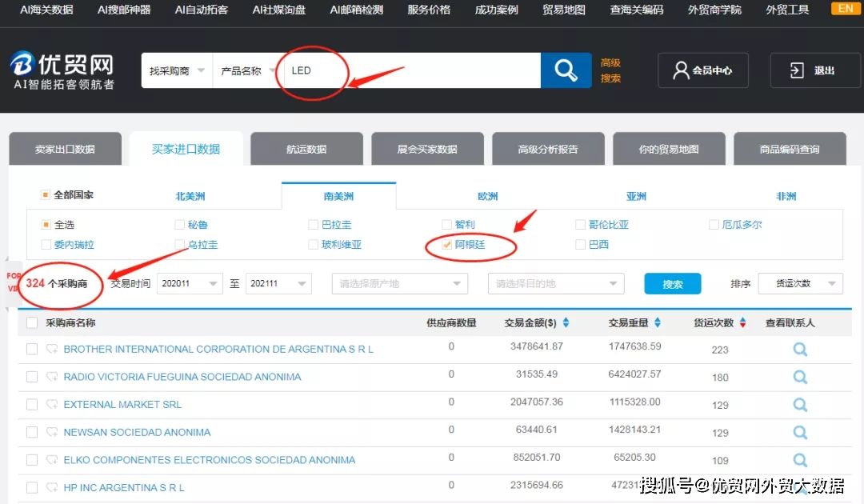Select all rows with header checkbox
Screen dimensions: 864x504
click(x=32, y=322)
